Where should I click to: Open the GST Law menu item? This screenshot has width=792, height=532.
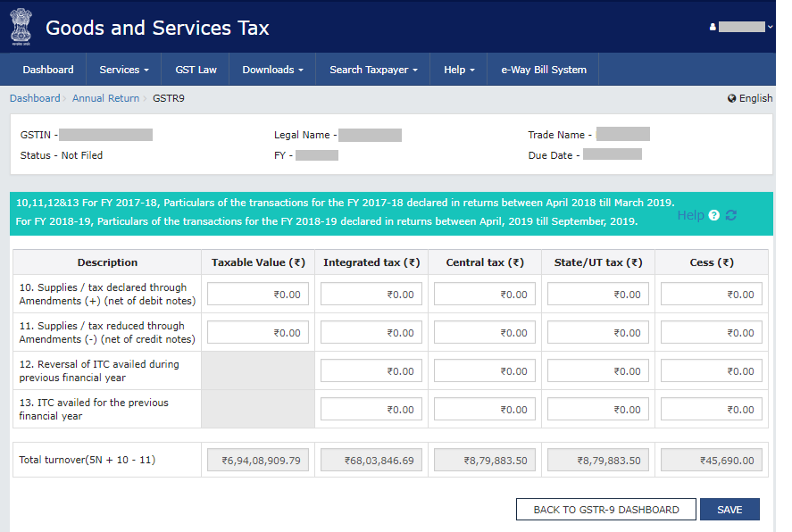pyautogui.click(x=195, y=70)
